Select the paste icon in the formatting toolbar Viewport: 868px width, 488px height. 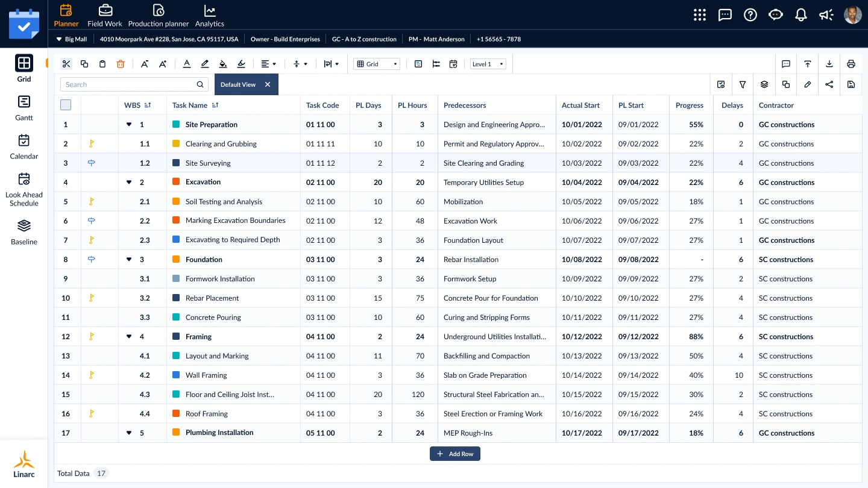coord(103,63)
